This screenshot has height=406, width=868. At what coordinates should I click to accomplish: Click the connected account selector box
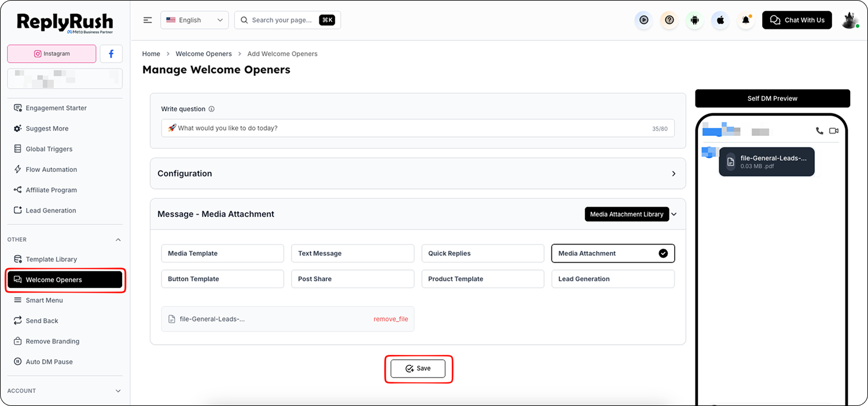point(65,79)
